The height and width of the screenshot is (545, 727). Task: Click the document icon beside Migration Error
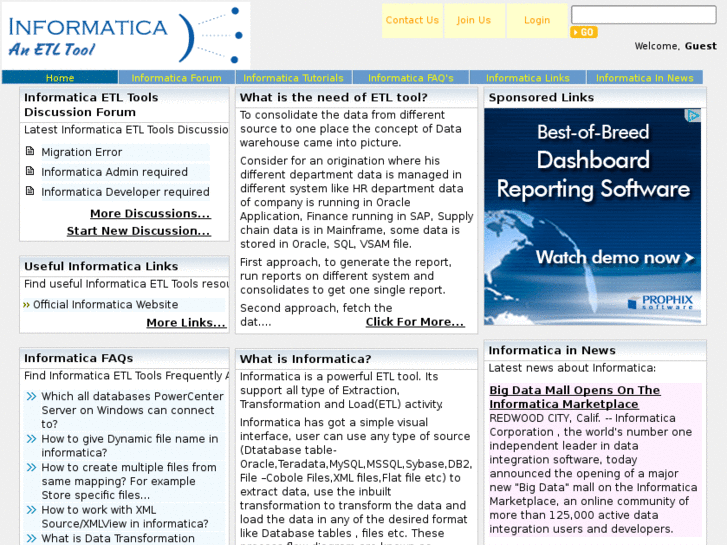click(30, 151)
